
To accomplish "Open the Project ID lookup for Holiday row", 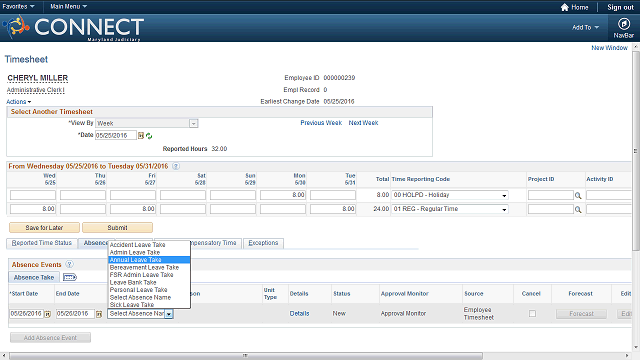I will coord(578,196).
